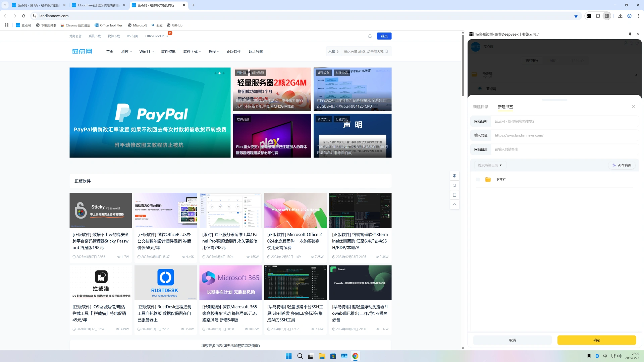Screen dimensions: 644x362
Task: Click the palette theme icon on floating toolbar
Action: 454,176
